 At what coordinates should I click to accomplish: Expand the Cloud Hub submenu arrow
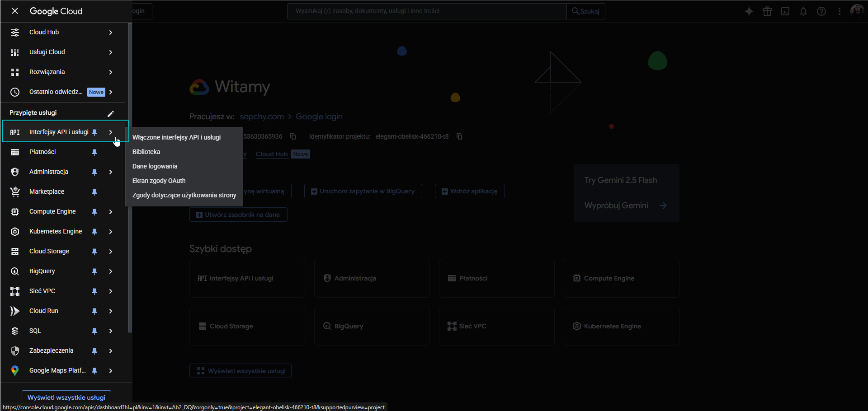coord(111,33)
